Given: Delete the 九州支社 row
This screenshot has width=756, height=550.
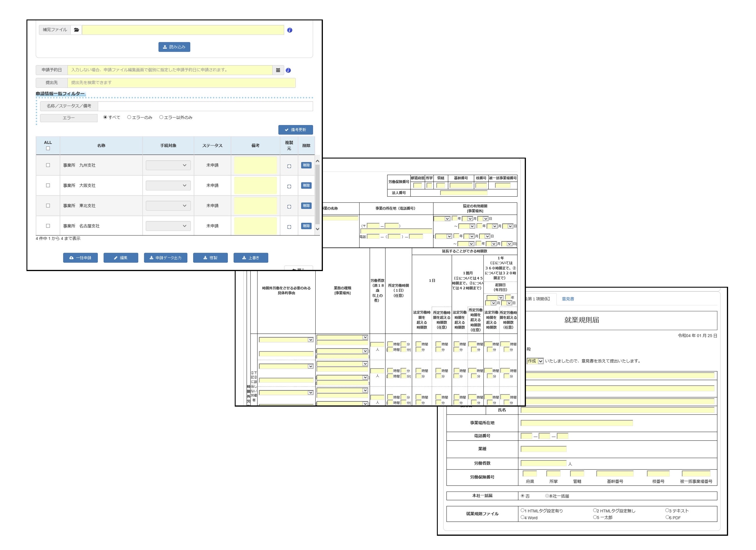Looking at the screenshot, I should tap(306, 165).
